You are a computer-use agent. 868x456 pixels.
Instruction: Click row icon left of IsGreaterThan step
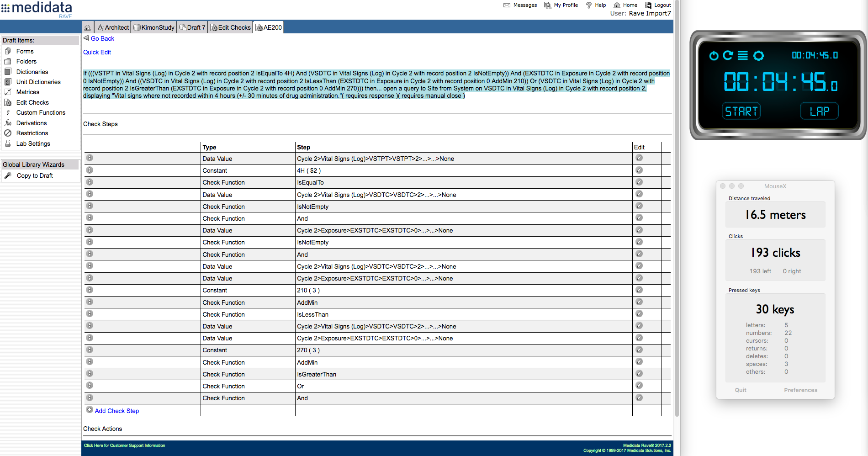(90, 373)
